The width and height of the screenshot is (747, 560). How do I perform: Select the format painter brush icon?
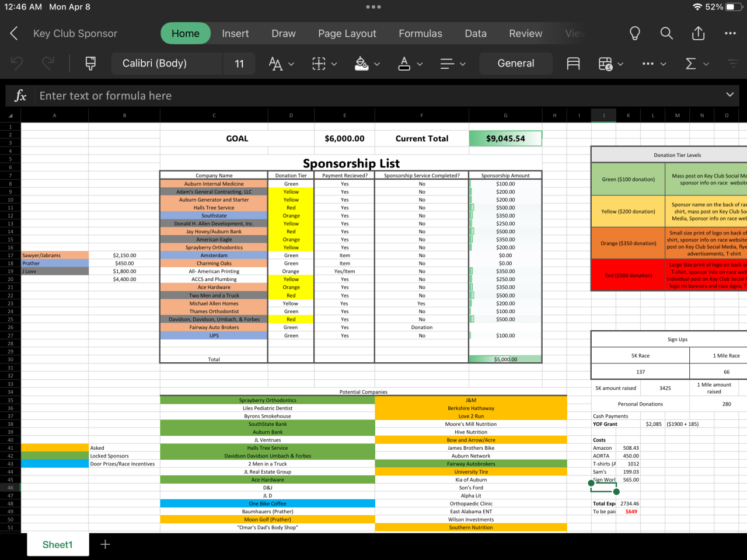click(x=90, y=64)
